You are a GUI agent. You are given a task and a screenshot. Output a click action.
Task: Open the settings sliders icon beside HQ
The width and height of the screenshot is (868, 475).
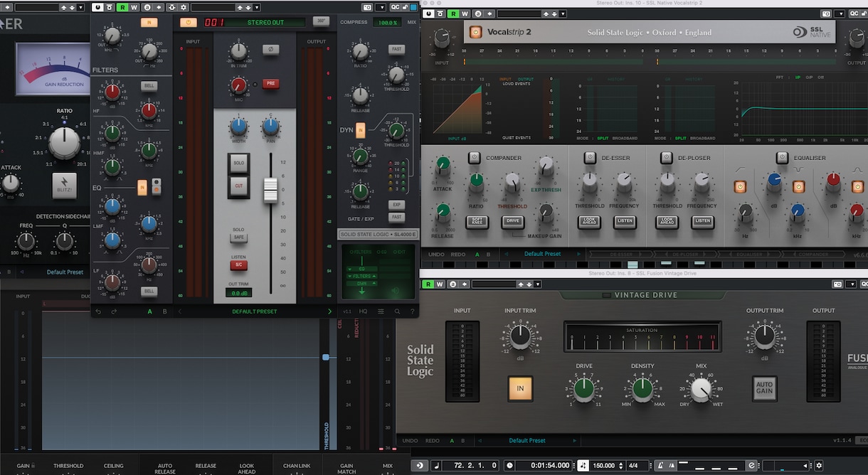click(381, 311)
